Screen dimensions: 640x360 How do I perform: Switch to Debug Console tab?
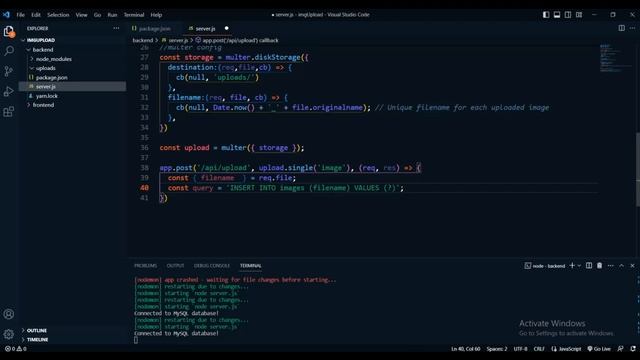pyautogui.click(x=212, y=265)
